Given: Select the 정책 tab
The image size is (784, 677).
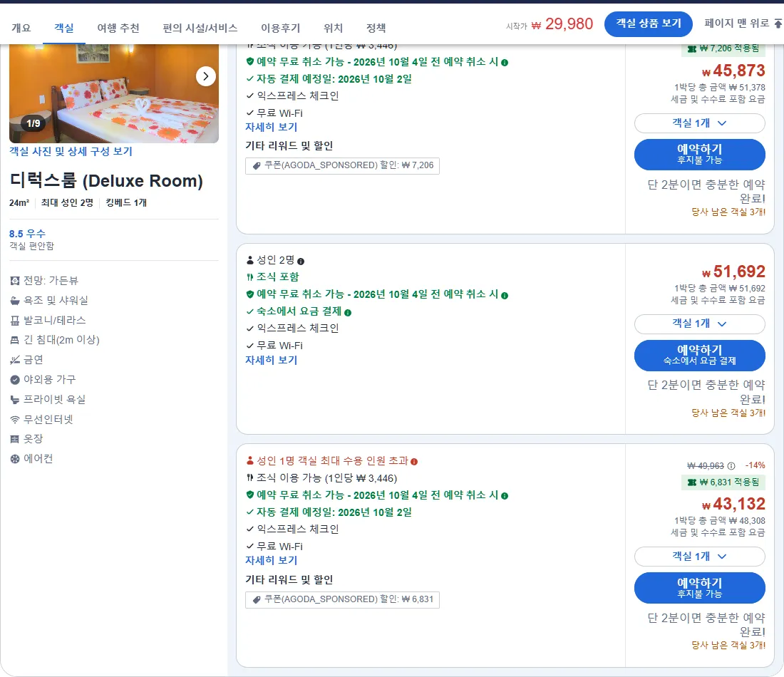Looking at the screenshot, I should point(376,28).
